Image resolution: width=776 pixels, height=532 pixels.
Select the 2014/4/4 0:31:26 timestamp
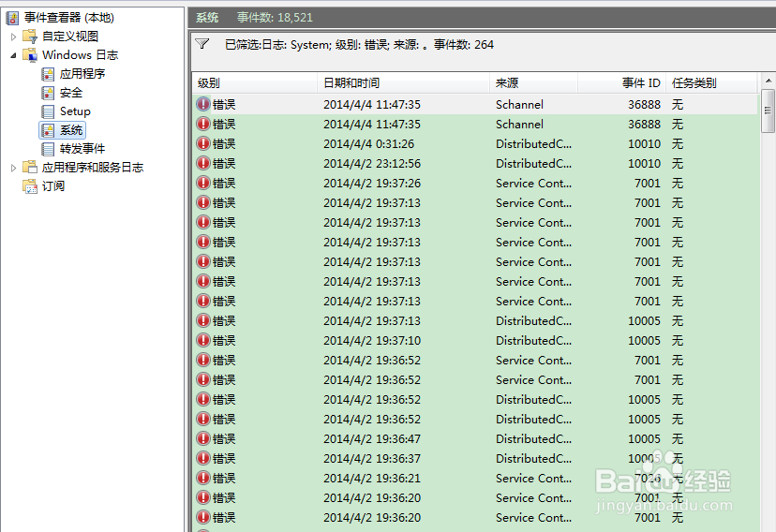368,144
